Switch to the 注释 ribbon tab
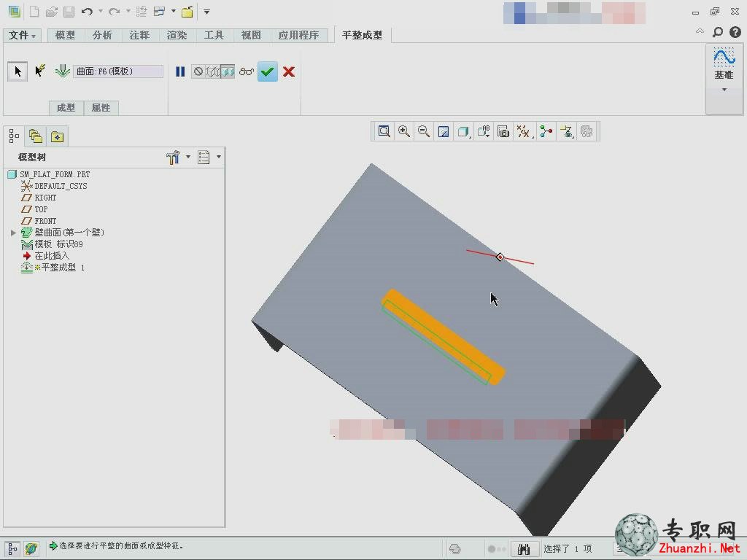Image resolution: width=747 pixels, height=560 pixels. click(139, 35)
